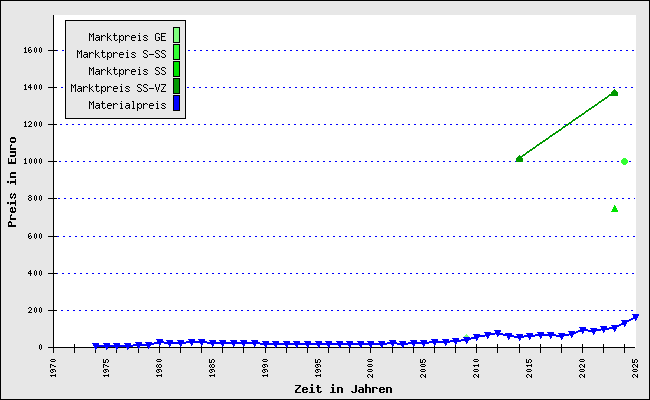
Task: Click the dark green marker near 1400
Action: (614, 93)
